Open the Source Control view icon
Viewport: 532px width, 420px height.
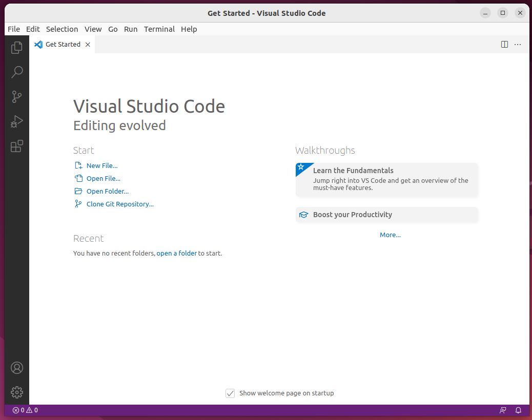[x=17, y=96]
